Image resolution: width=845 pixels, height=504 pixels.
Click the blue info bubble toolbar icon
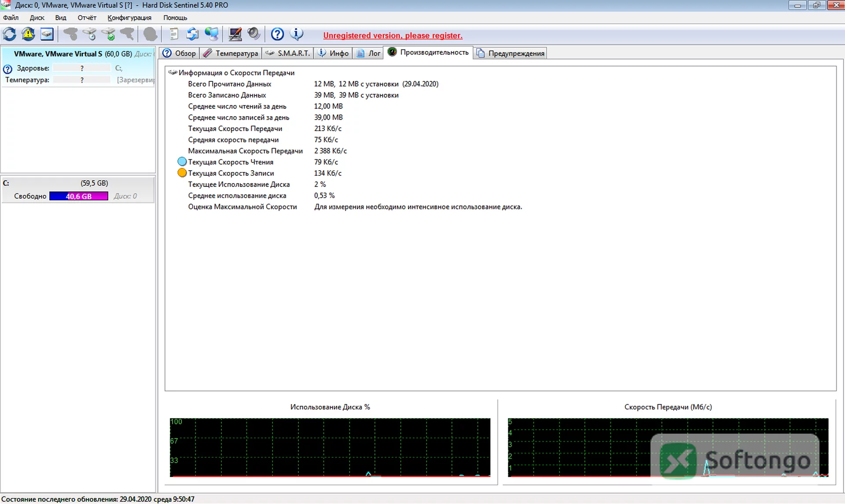click(297, 34)
